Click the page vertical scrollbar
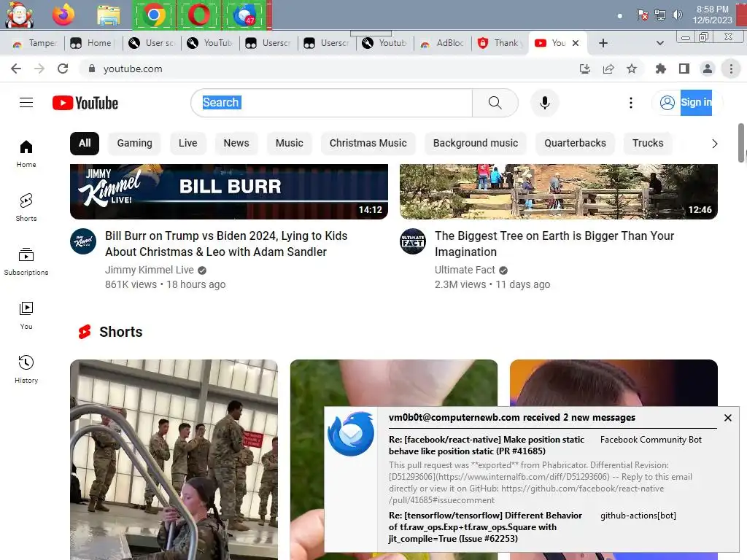The height and width of the screenshot is (560, 747). point(742,143)
